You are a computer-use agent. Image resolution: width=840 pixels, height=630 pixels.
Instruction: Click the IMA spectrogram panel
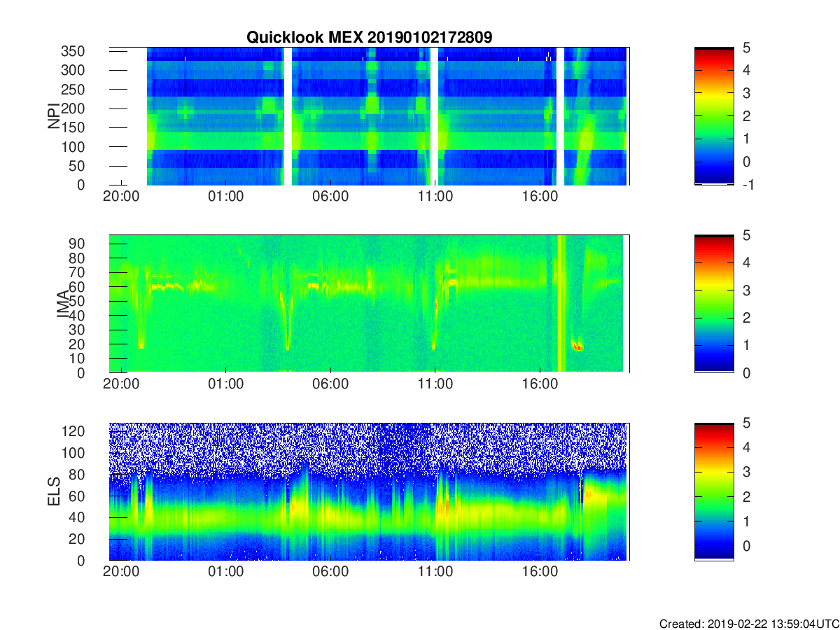[x=369, y=304]
